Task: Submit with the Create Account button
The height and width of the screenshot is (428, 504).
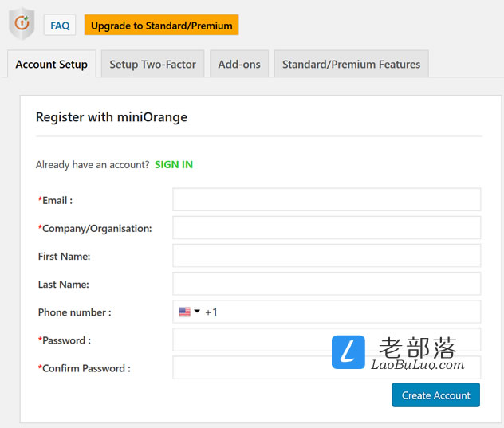Action: (x=436, y=395)
